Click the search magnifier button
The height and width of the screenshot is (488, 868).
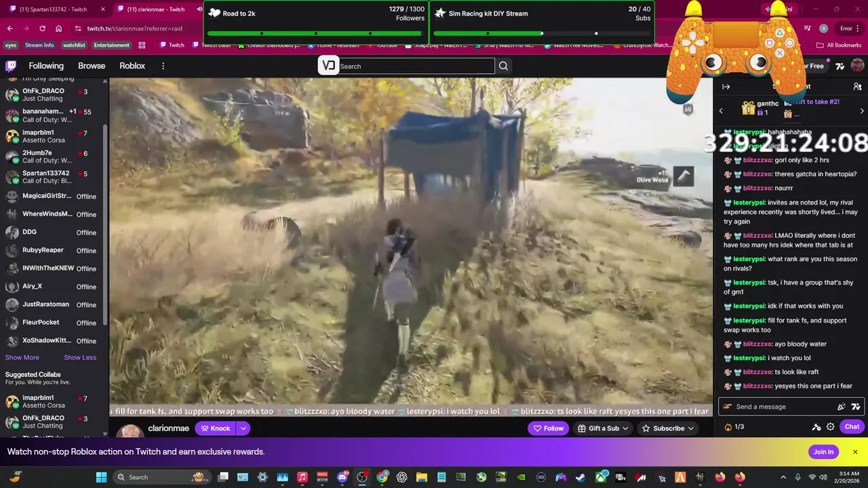(503, 66)
